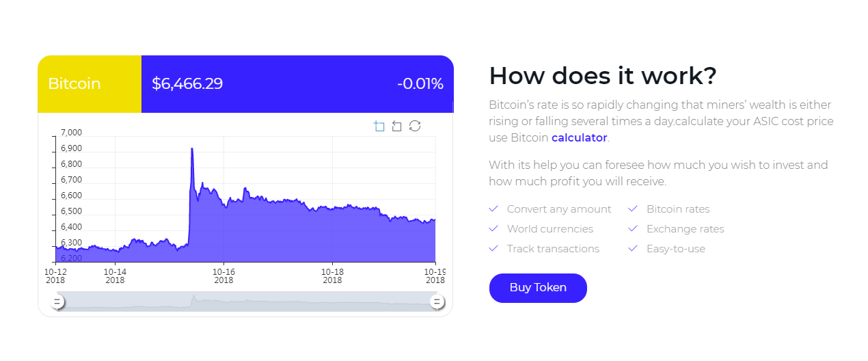Click checkmark beside Bitcoin rates
The width and height of the screenshot is (868, 361).
click(633, 209)
